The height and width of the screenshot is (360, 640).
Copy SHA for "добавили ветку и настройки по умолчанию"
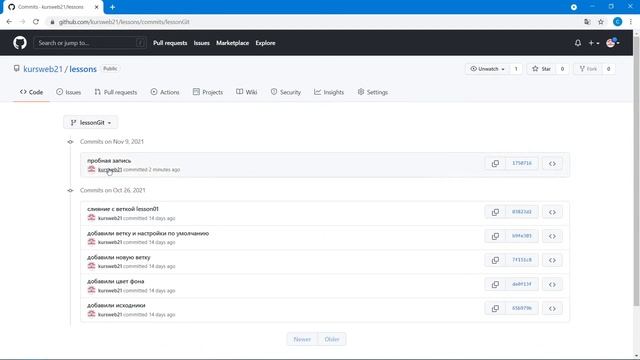click(x=495, y=236)
